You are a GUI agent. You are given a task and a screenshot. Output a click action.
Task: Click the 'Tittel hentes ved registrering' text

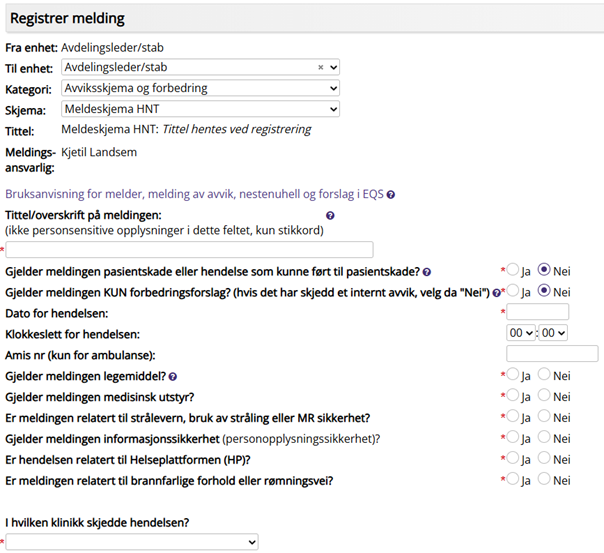237,129
